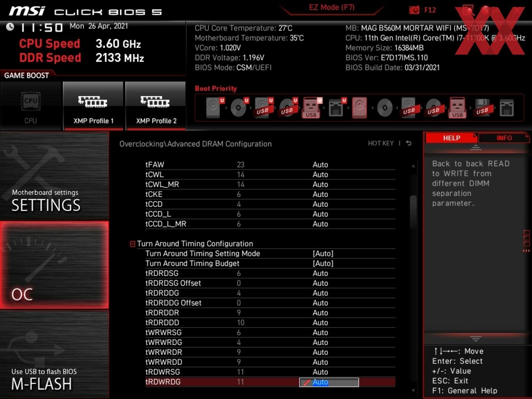The image size is (532, 399).
Task: Edit the selected tRDWRDG Auto field
Action: [329, 382]
